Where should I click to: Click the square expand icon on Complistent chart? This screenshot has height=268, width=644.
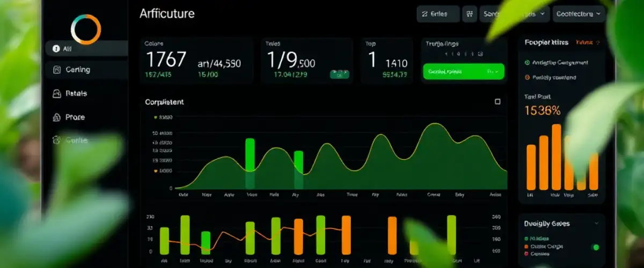pos(497,101)
